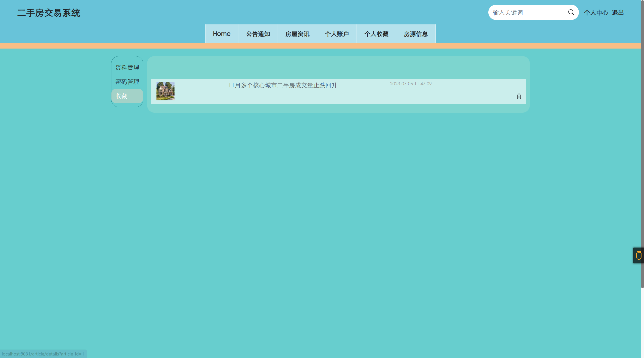The image size is (644, 358).
Task: Select 资料管理 in the sidebar
Action: pos(127,67)
